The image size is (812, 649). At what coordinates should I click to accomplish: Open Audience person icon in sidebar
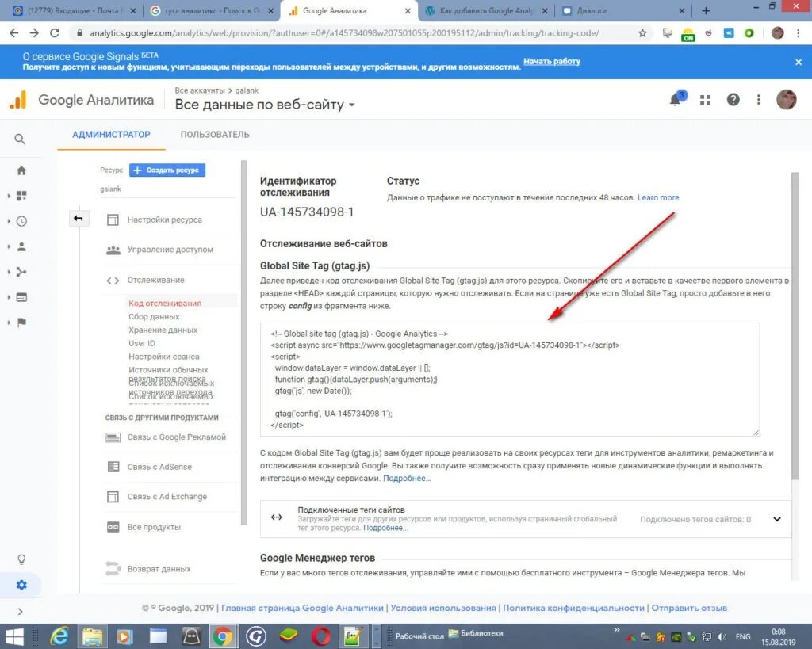pyautogui.click(x=21, y=246)
